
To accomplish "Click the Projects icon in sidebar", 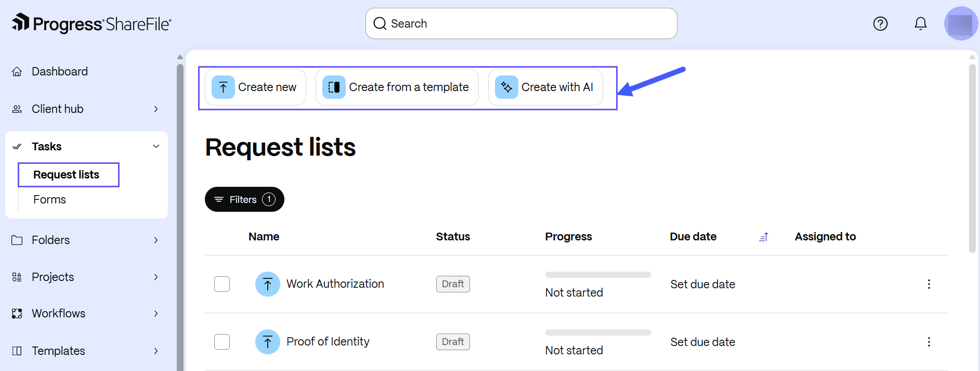I will (17, 277).
